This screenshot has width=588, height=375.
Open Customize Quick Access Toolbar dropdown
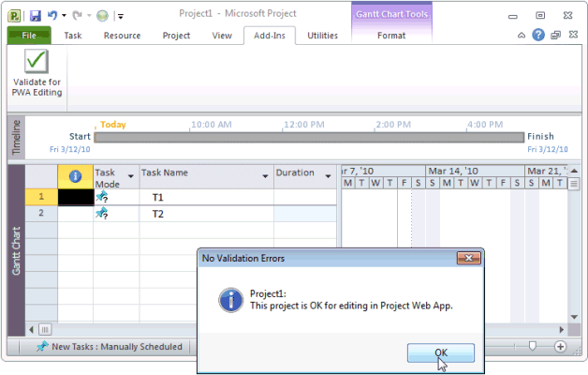(x=121, y=16)
